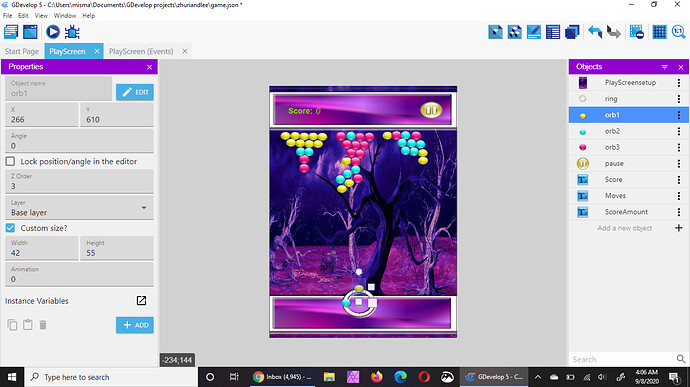Toggle the grid icon in toolbar

[659, 32]
